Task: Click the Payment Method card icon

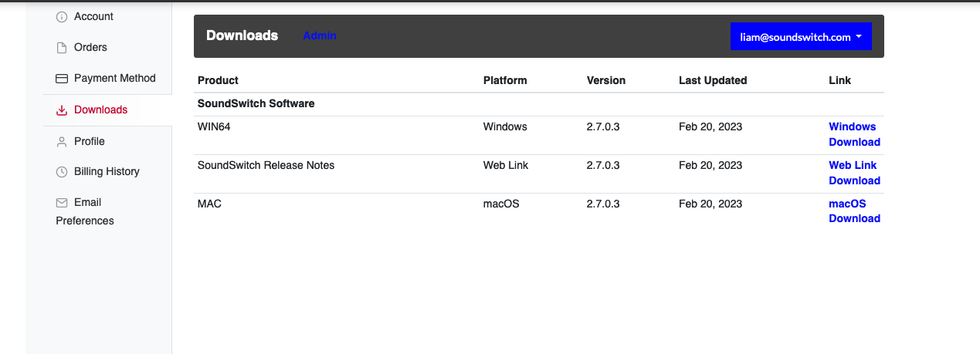Action: pos(62,79)
